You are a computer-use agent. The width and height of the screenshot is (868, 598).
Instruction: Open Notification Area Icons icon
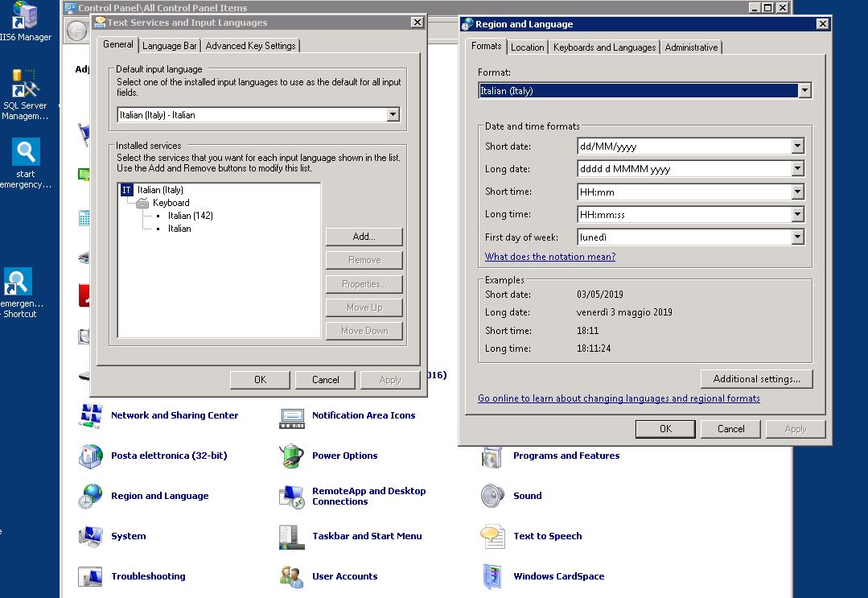(x=292, y=418)
